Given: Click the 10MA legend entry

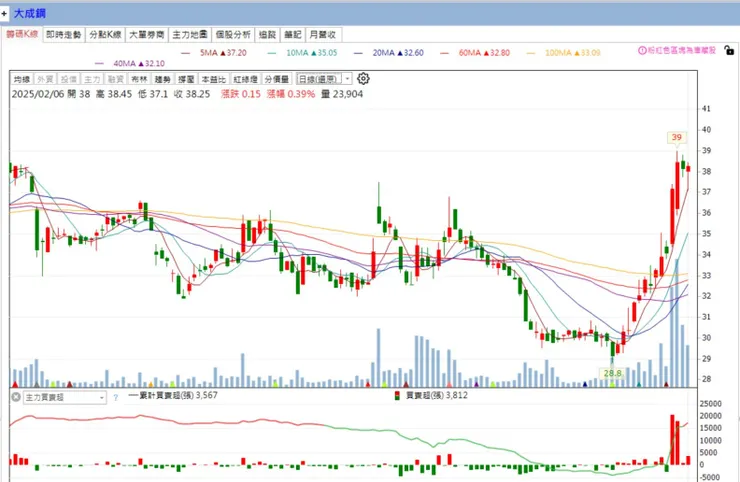Looking at the screenshot, I should coord(303,52).
